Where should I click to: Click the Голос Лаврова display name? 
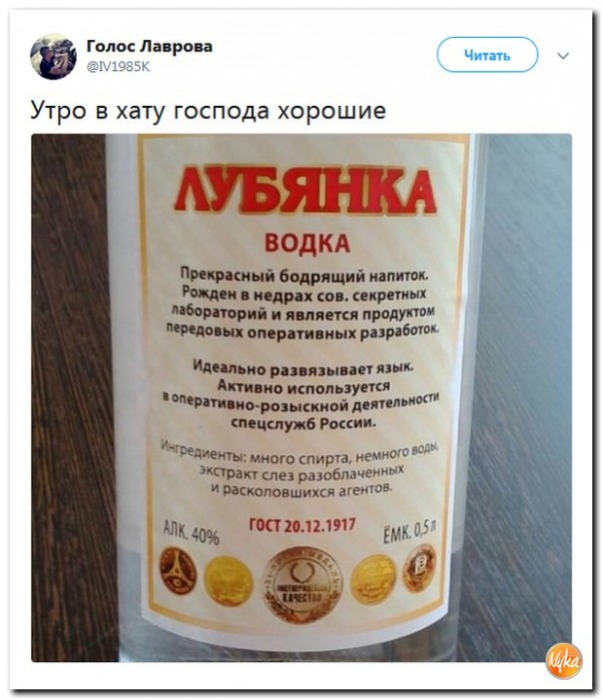click(149, 46)
